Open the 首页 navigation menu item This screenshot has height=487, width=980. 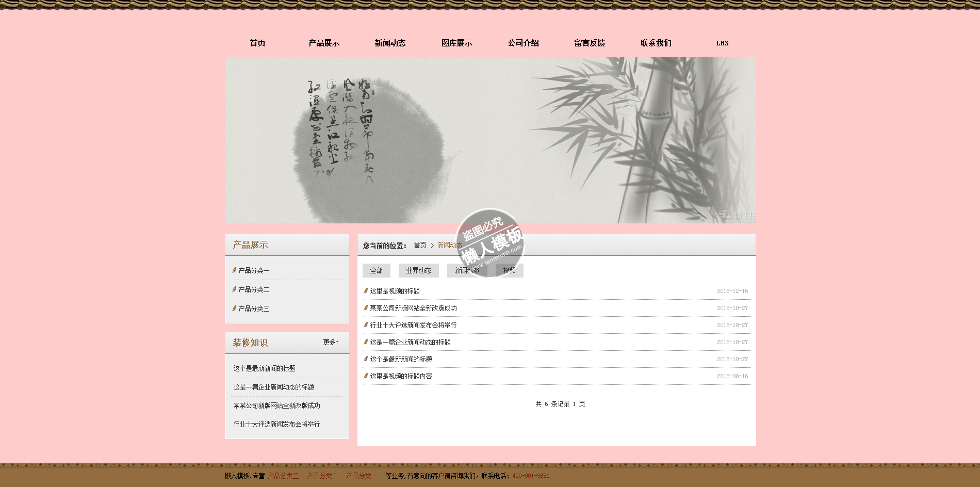tap(257, 43)
